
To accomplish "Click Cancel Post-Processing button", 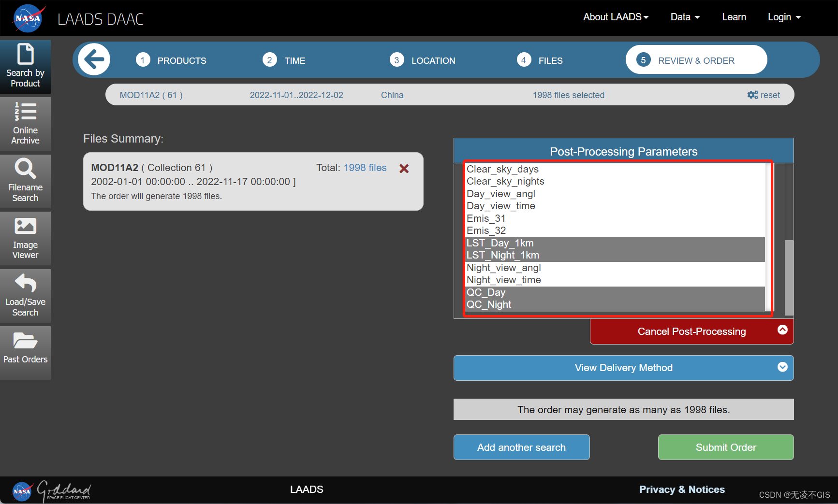I will coord(691,331).
